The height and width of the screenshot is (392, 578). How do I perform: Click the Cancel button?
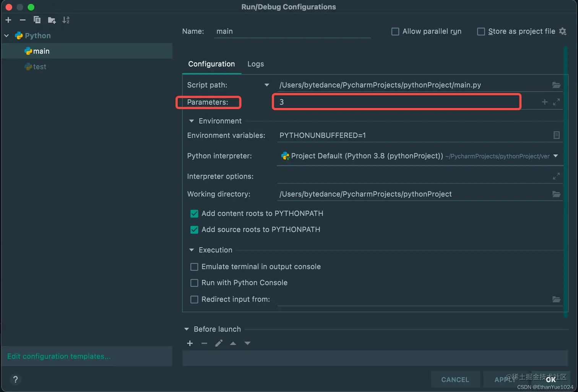455,379
